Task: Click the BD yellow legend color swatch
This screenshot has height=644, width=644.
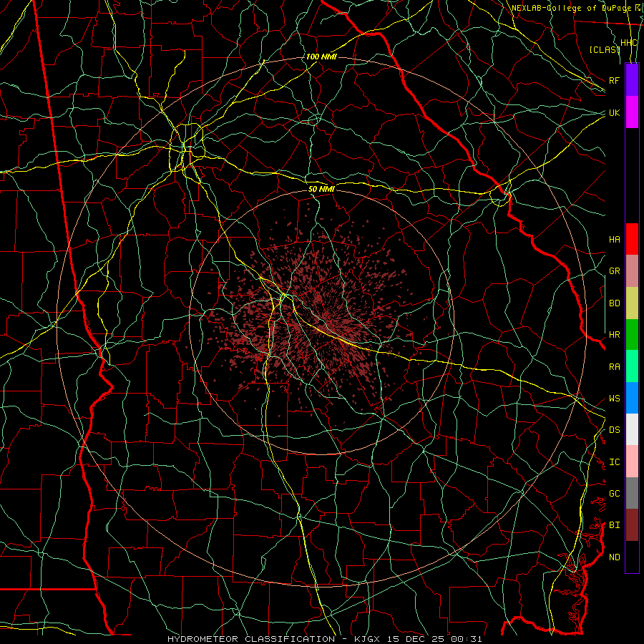Action: tap(632, 303)
